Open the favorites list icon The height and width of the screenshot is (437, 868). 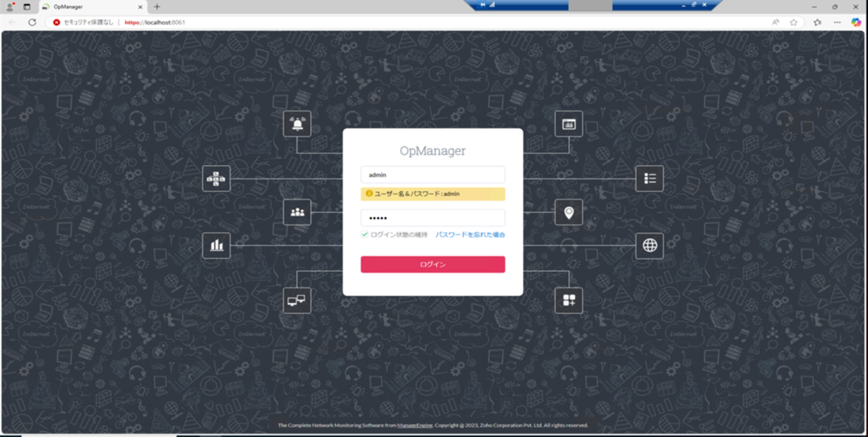point(817,22)
